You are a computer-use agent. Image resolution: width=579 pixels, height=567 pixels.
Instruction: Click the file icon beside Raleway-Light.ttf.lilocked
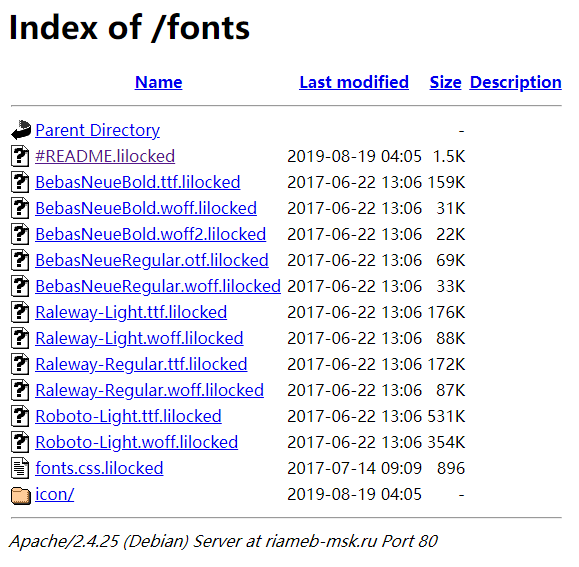tap(20, 312)
